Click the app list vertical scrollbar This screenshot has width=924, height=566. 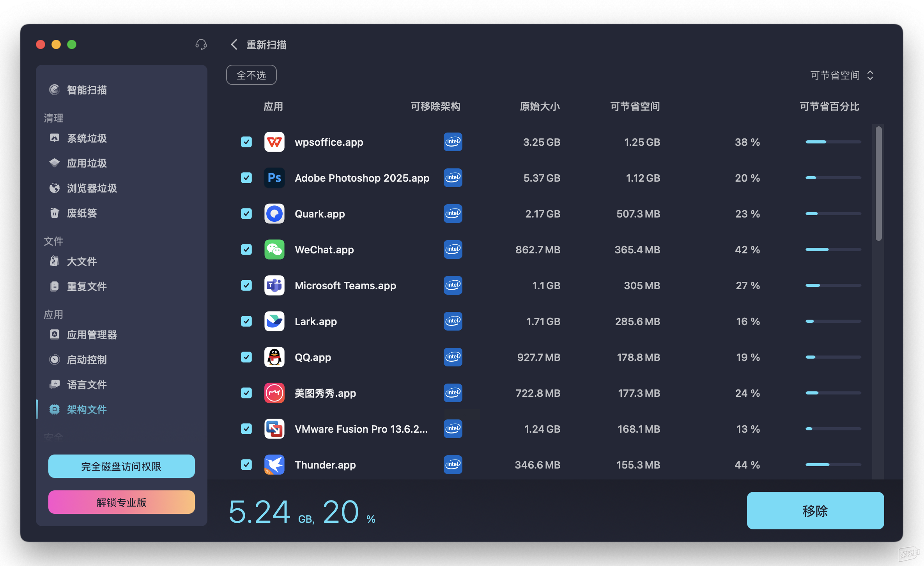[x=878, y=183]
